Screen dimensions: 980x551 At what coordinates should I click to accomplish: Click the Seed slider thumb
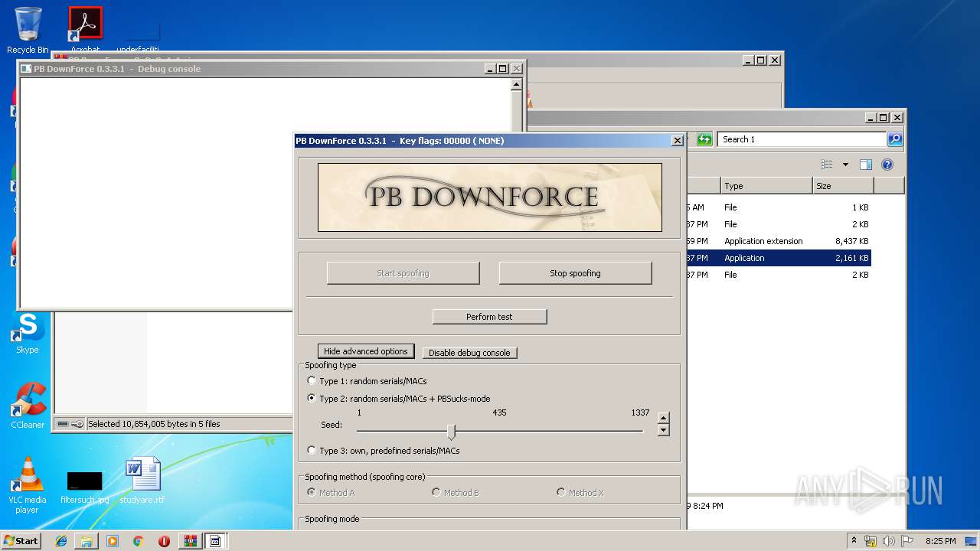pyautogui.click(x=451, y=432)
